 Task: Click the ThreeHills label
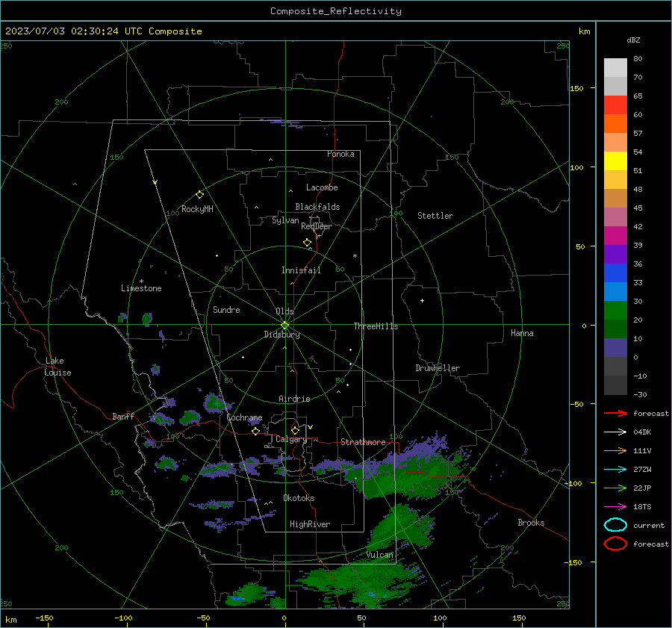pyautogui.click(x=376, y=326)
